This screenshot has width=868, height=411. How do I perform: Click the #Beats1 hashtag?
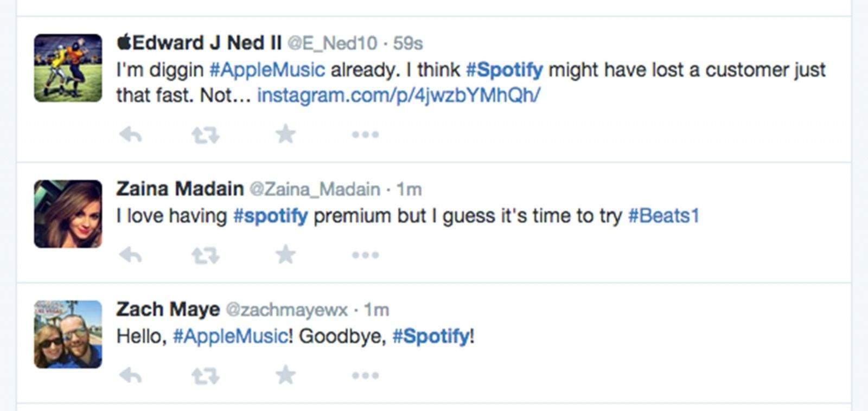pyautogui.click(x=663, y=216)
